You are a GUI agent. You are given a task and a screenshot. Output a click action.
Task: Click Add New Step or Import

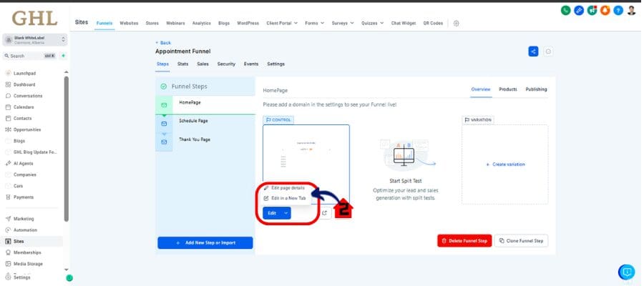tap(205, 242)
